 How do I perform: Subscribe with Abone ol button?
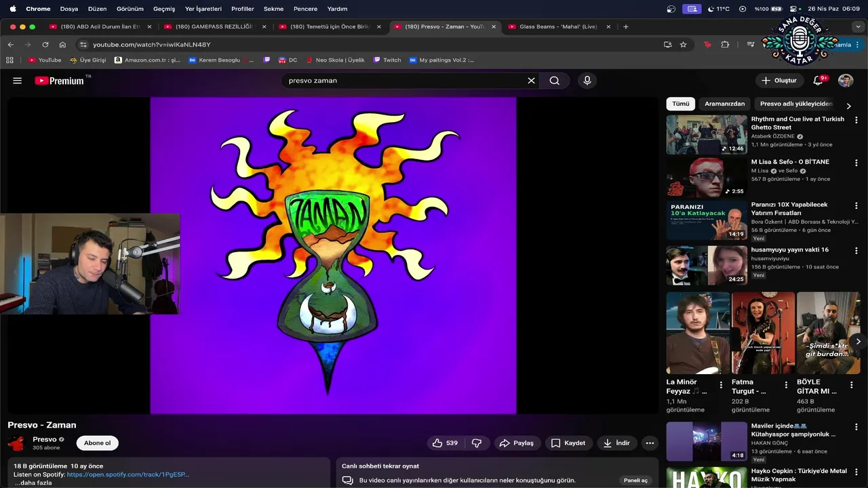click(x=97, y=443)
